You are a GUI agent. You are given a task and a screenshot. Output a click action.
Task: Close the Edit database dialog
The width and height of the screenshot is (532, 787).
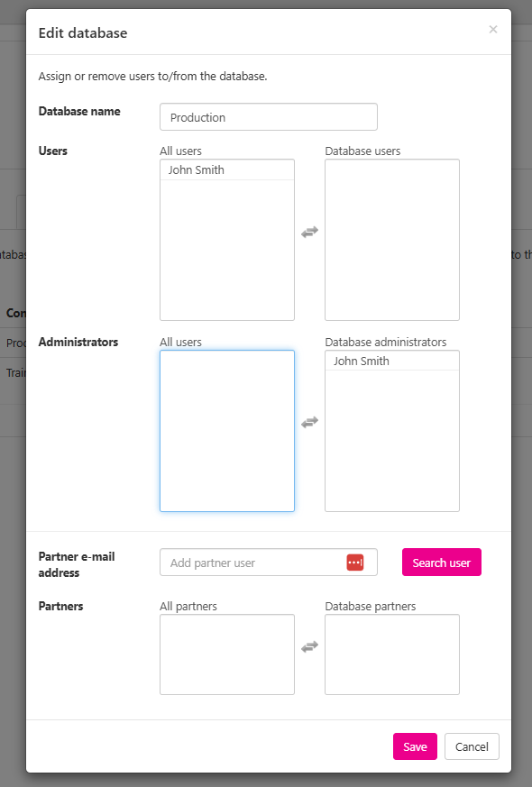(493, 30)
